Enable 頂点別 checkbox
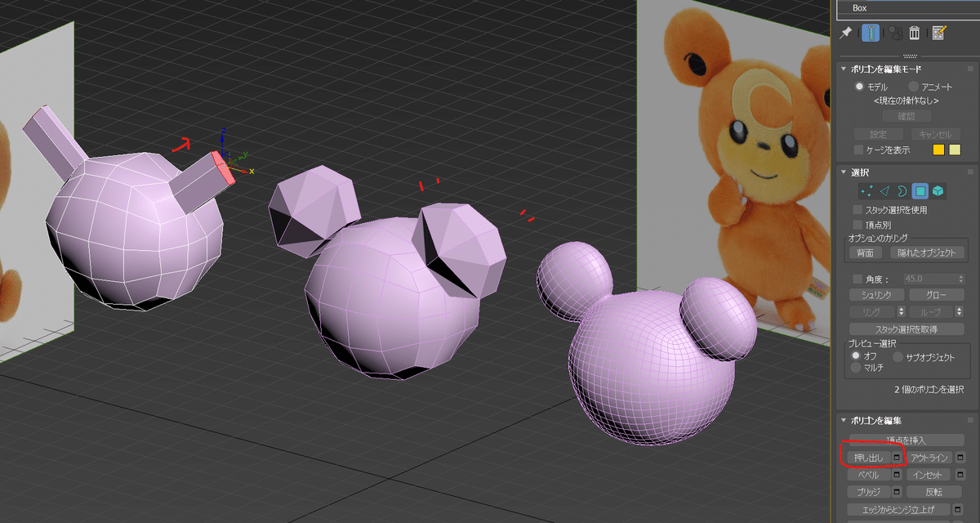 click(858, 224)
